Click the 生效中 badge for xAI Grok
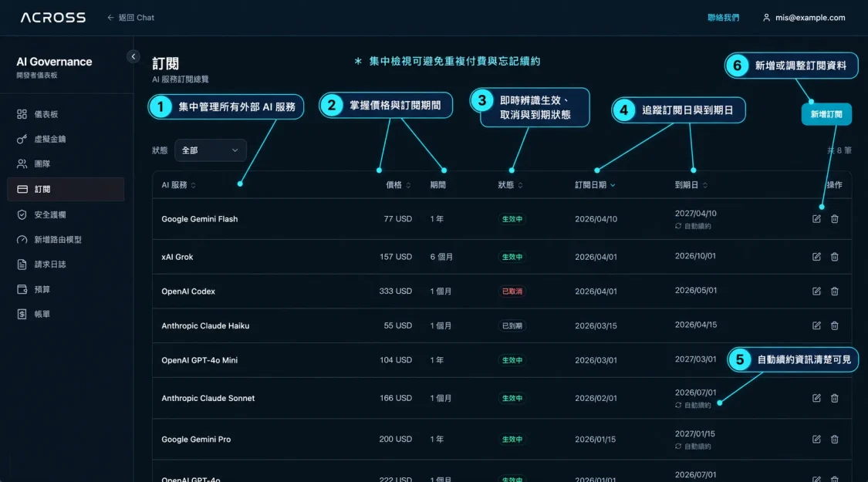Image resolution: width=868 pixels, height=482 pixels. coord(512,257)
